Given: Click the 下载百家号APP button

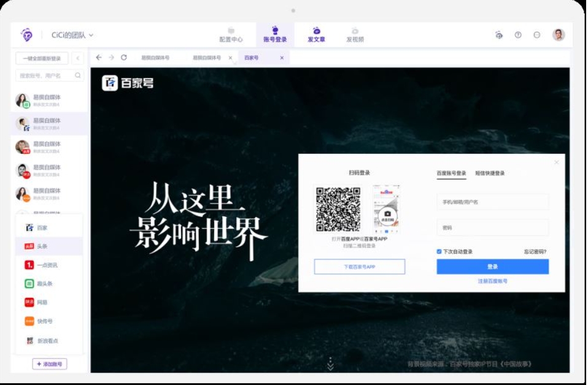Looking at the screenshot, I should coord(360,267).
